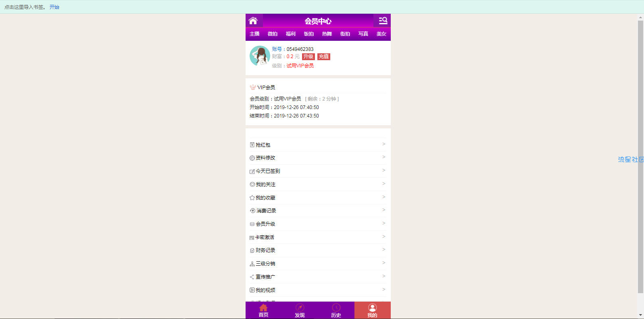Open the 历史 history clock icon

336,308
